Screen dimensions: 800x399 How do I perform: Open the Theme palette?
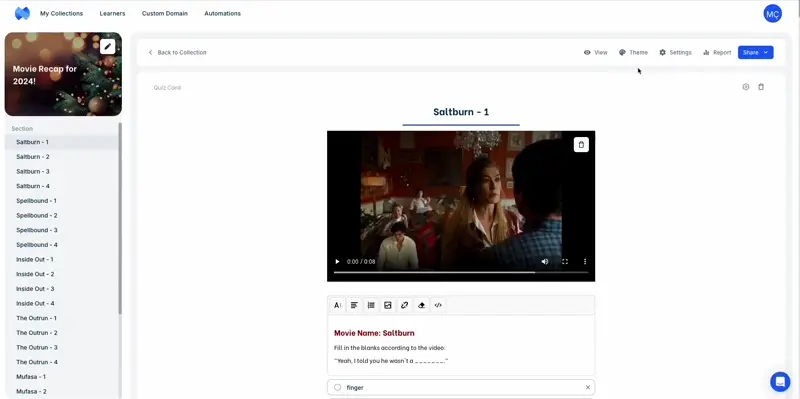[x=633, y=53]
